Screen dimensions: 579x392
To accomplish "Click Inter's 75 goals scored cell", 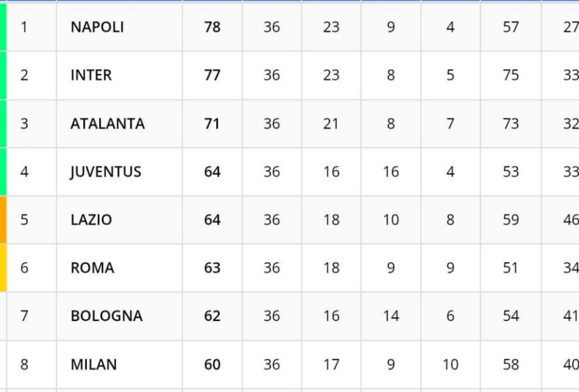I will [x=511, y=75].
